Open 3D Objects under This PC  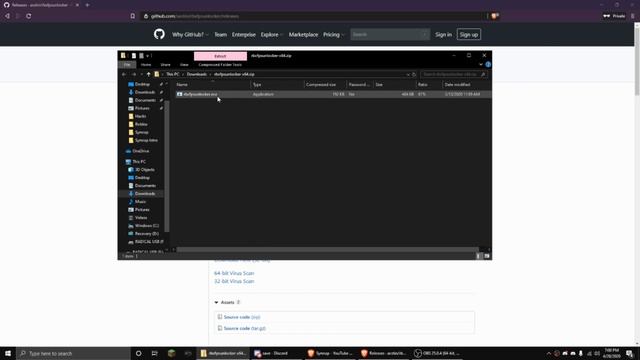144,170
